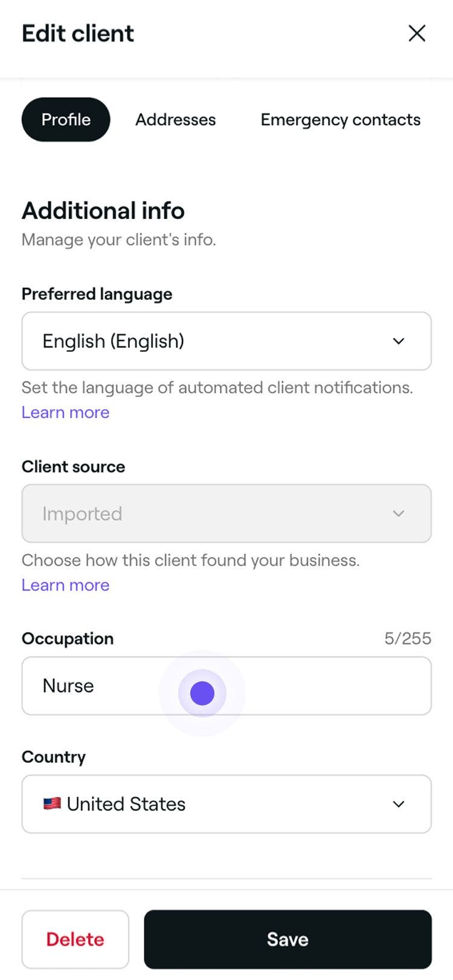Open Learn more link about notification language
Image resolution: width=453 pixels, height=980 pixels.
click(65, 412)
